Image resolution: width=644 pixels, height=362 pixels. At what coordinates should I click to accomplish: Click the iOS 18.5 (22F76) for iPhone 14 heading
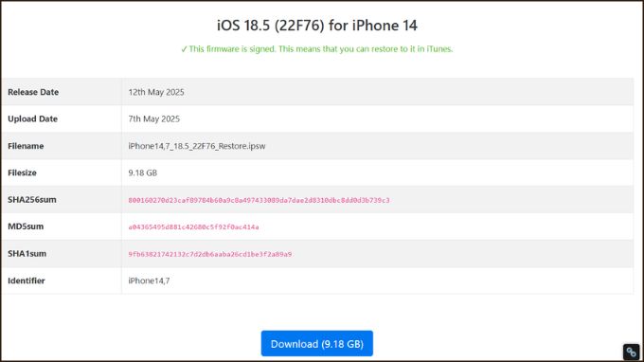pos(316,26)
